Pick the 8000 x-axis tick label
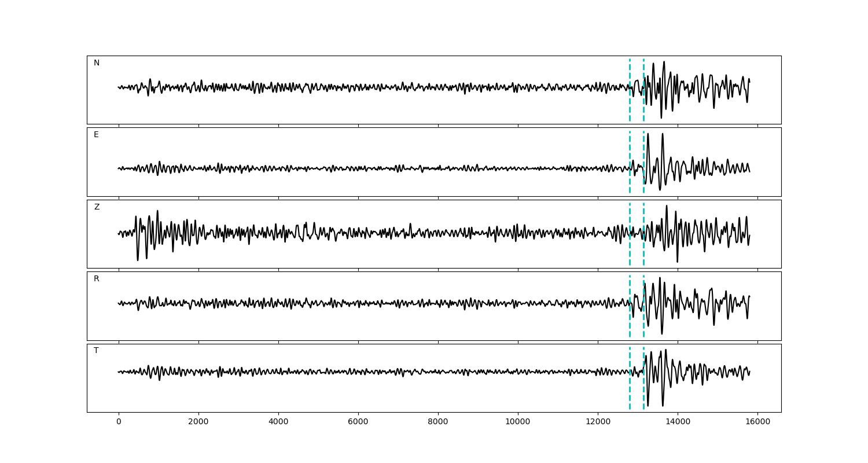868x463 pixels. click(x=438, y=422)
